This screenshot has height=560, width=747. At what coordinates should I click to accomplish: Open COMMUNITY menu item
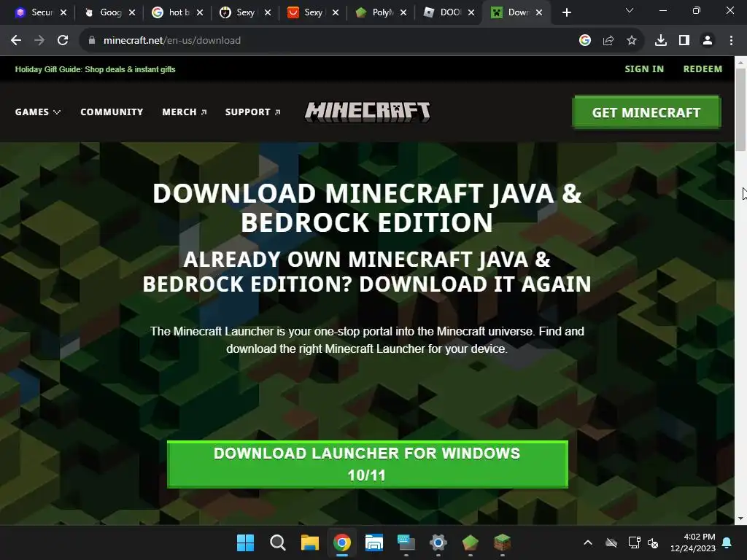click(x=112, y=112)
